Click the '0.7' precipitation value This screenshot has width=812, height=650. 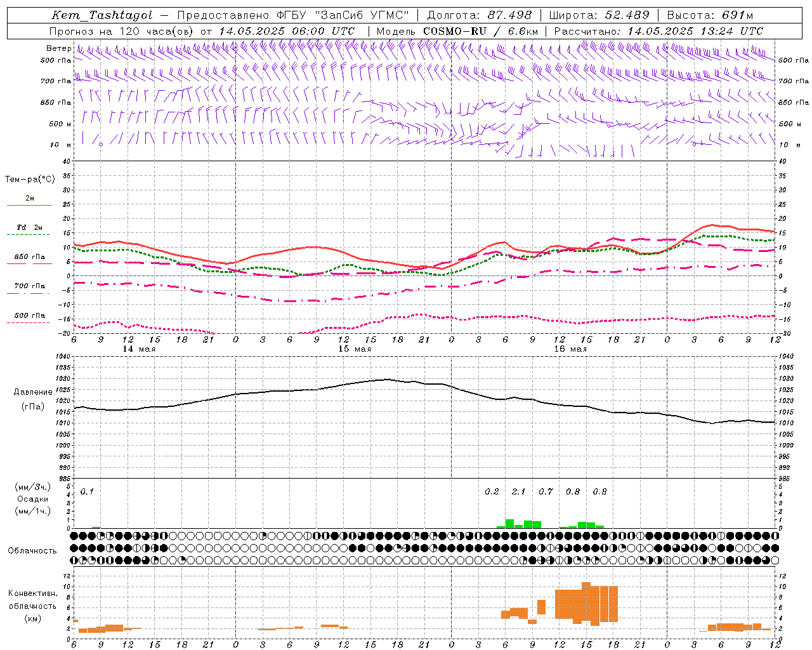pyautogui.click(x=546, y=492)
